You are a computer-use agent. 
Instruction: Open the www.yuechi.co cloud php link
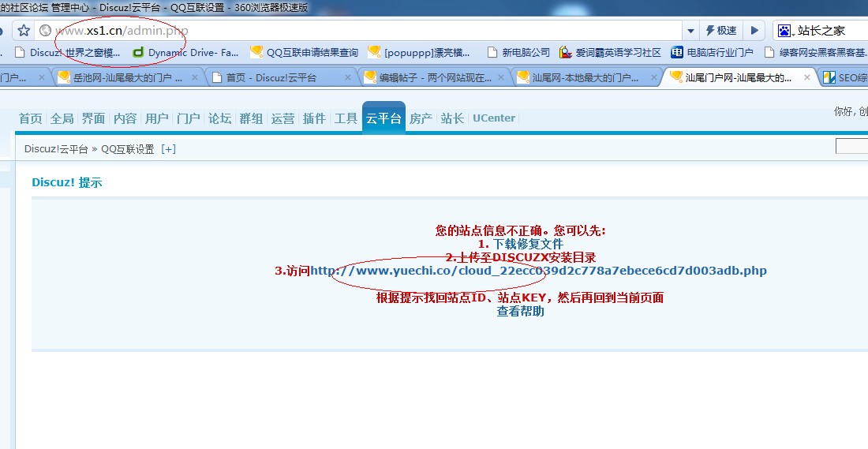(538, 271)
